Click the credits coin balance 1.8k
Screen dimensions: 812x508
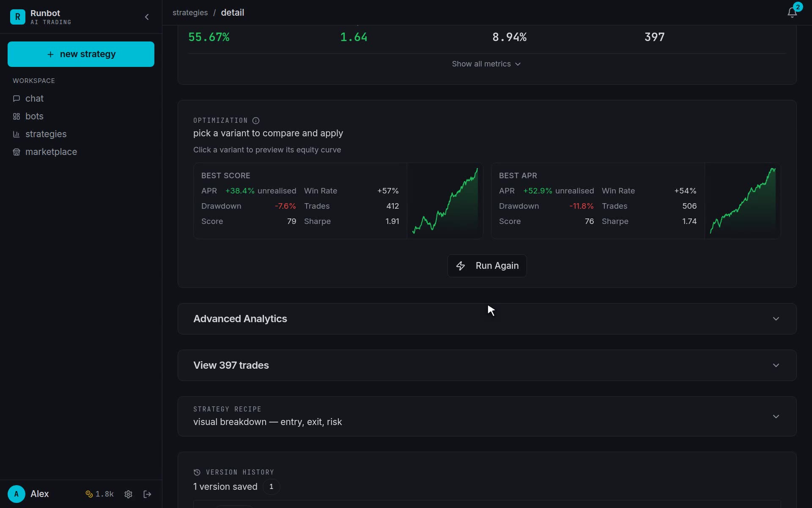pos(100,494)
